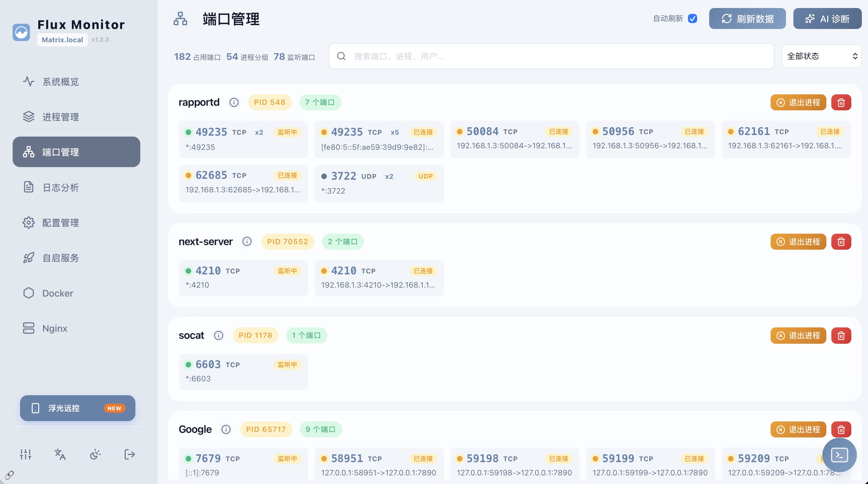The image size is (868, 484).
Task: Select the 62685 TCP port card
Action: coord(243,183)
